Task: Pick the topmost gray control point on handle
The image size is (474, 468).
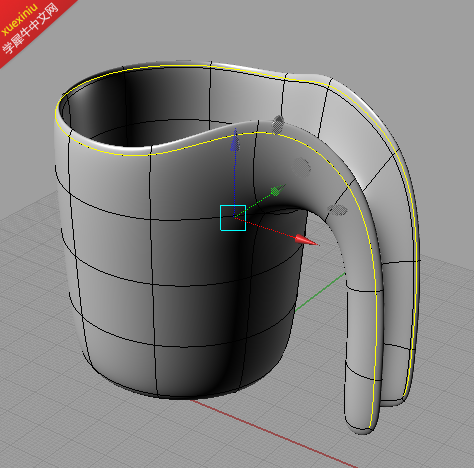Action: 278,124
